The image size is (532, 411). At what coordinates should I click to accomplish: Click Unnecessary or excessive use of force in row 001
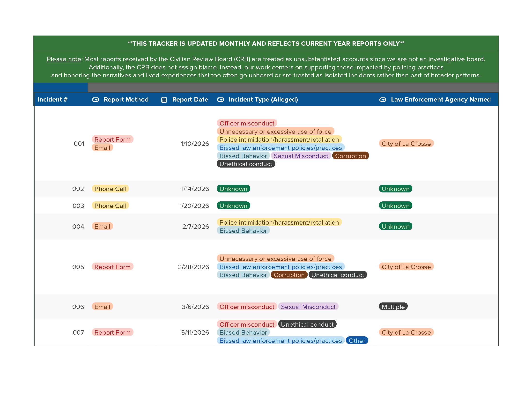pyautogui.click(x=275, y=132)
